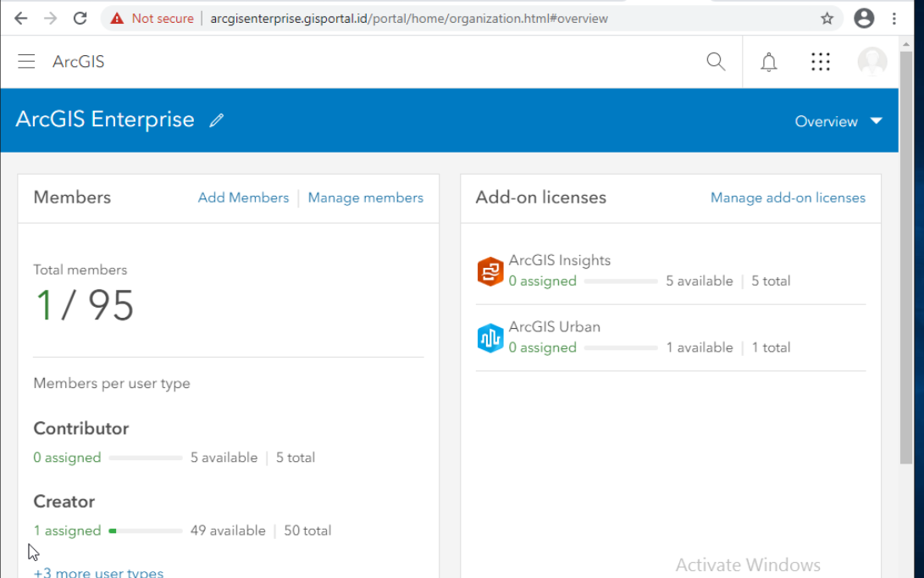Click the browser address bar URL

[x=409, y=19]
